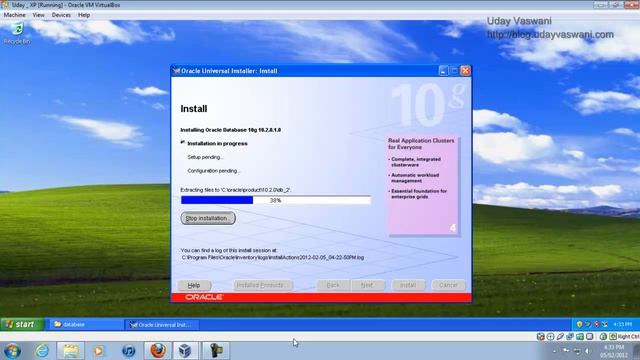Open Windows Explorer on host taskbar
The image size is (640, 360).
pyautogui.click(x=70, y=351)
